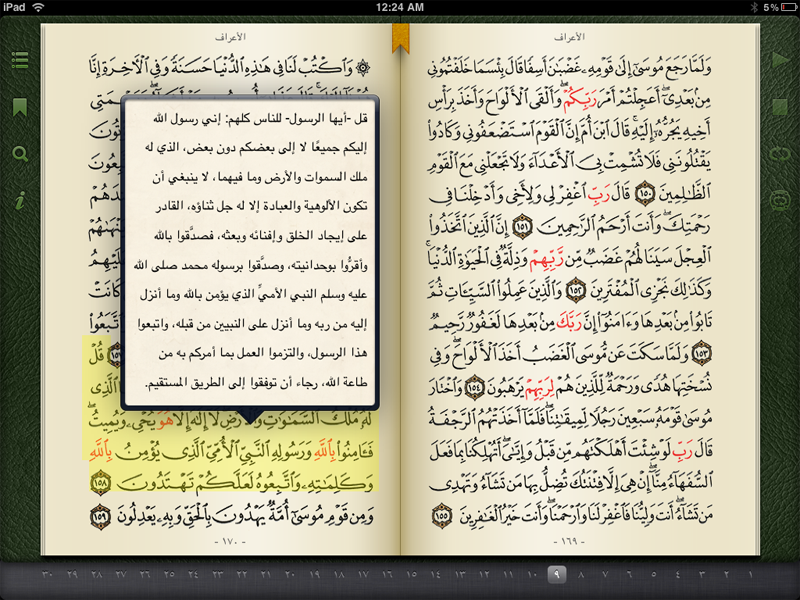Tap juz number 27 in bottom bar
The height and width of the screenshot is (600, 800).
120,574
